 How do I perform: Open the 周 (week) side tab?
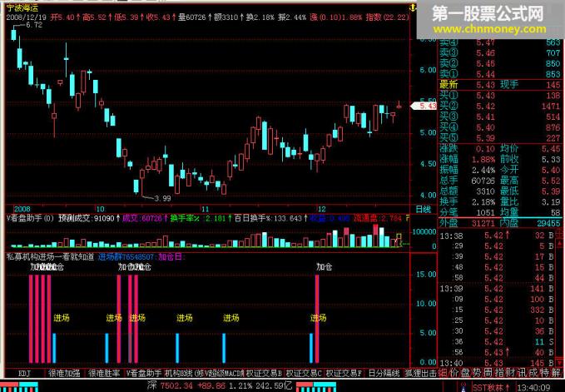click(489, 373)
